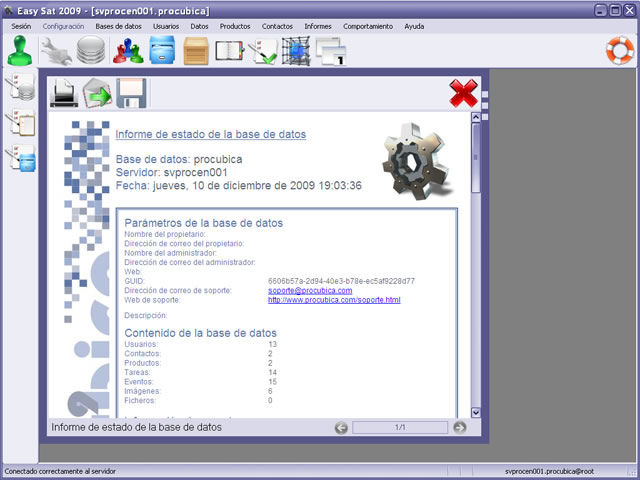Open the checklist reports icon in toolbar
Image resolution: width=640 pixels, height=480 pixels.
(262, 51)
